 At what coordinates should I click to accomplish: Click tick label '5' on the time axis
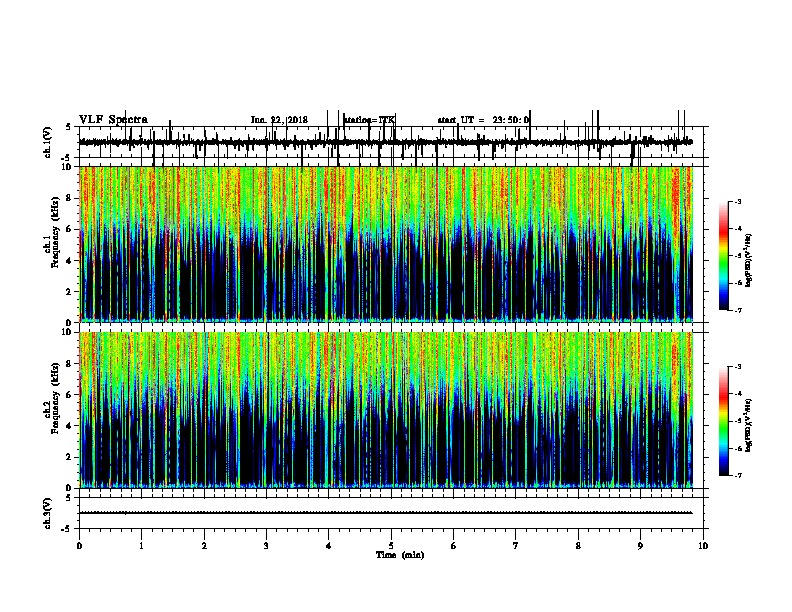click(x=391, y=546)
